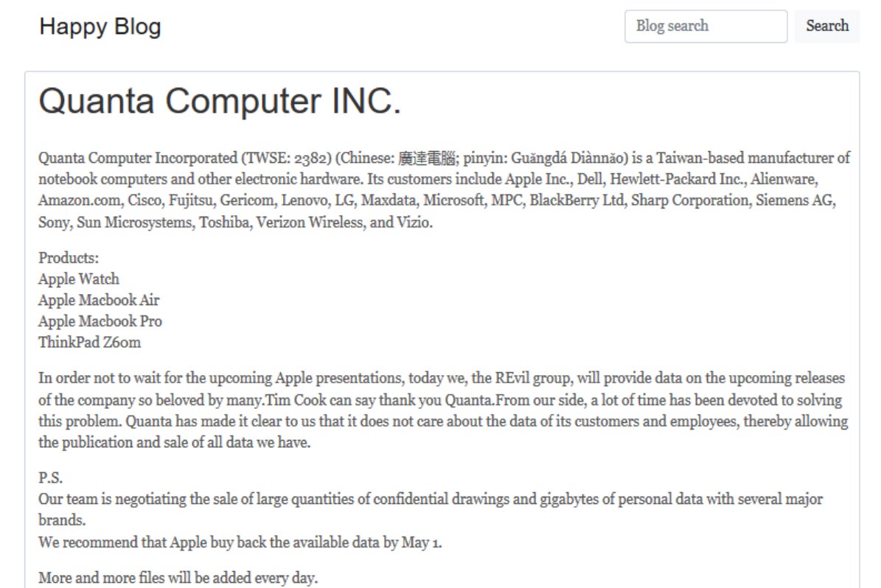The image size is (881, 588).
Task: Click the Apple Watch product line
Action: 79,279
